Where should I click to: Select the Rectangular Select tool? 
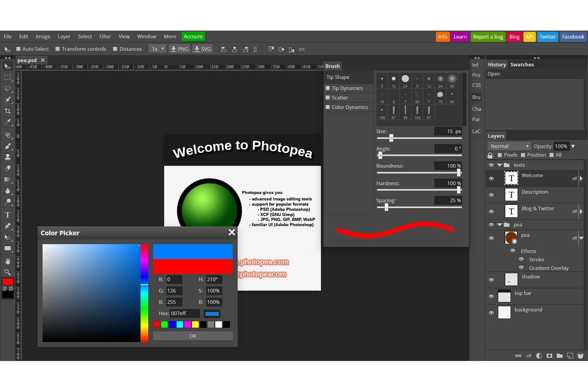[8, 77]
